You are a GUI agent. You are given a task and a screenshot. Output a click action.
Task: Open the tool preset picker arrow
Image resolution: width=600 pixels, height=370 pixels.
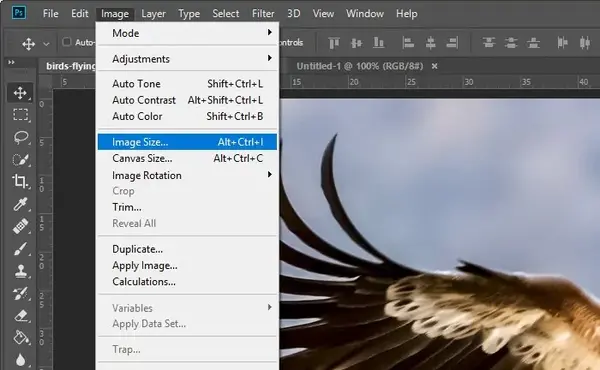[46, 44]
